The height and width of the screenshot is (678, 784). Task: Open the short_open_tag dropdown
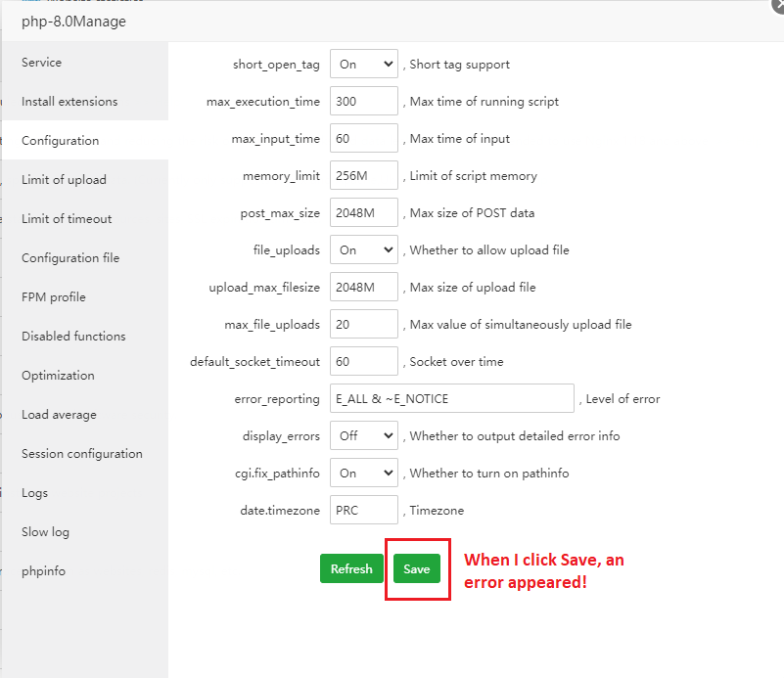(x=363, y=65)
